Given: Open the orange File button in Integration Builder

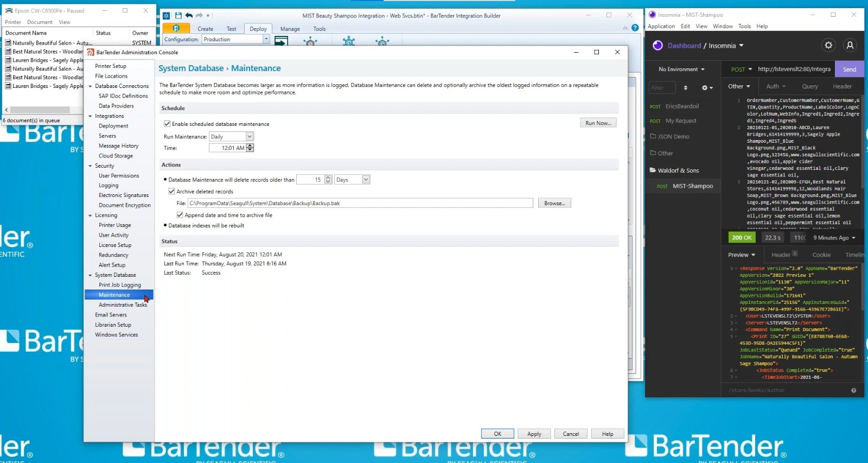Looking at the screenshot, I should point(176,28).
